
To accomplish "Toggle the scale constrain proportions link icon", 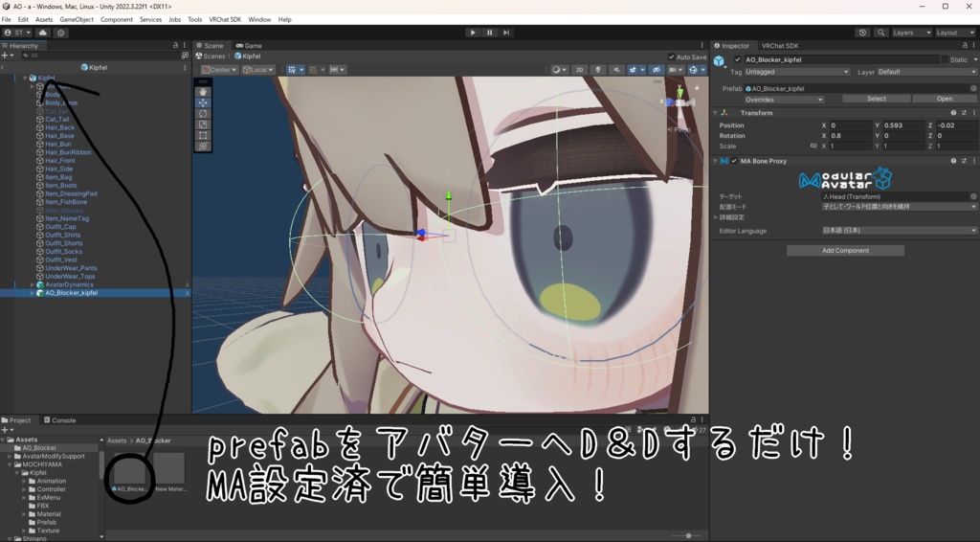I will tap(813, 147).
